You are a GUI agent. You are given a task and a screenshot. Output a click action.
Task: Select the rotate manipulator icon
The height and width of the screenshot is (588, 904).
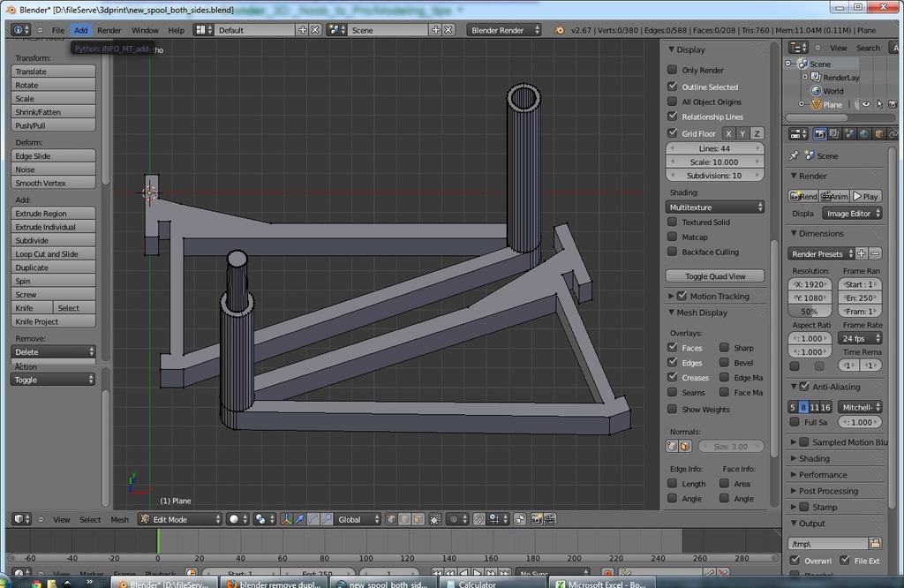312,520
